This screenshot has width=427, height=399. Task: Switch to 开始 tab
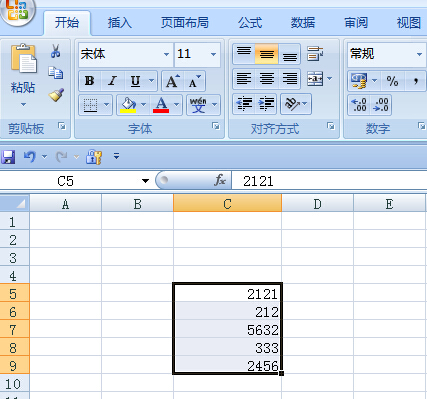click(67, 23)
